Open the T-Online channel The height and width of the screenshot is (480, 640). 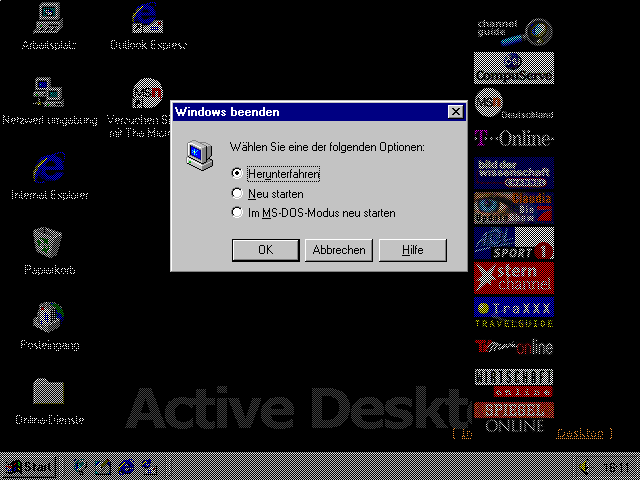click(513, 138)
